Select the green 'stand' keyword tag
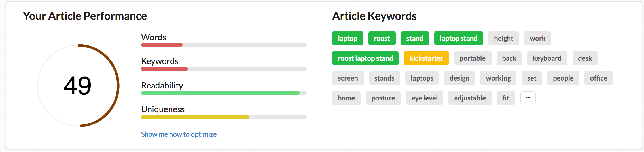The height and width of the screenshot is (152, 644). 415,38
